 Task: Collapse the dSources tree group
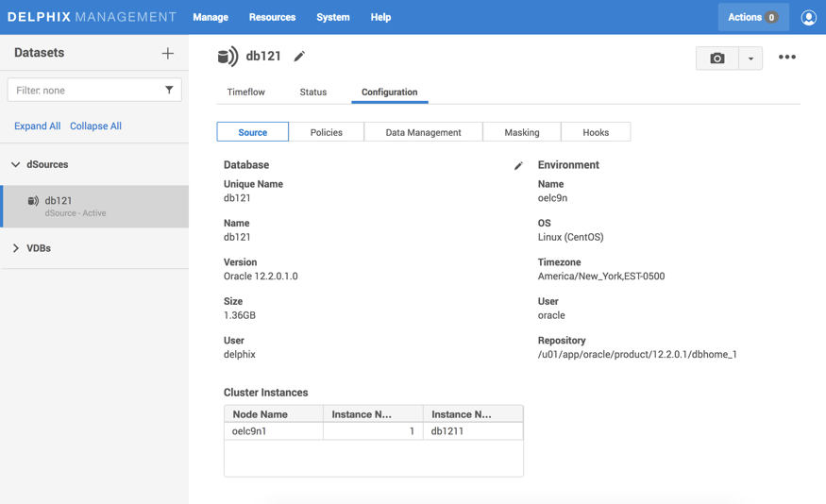pos(16,164)
